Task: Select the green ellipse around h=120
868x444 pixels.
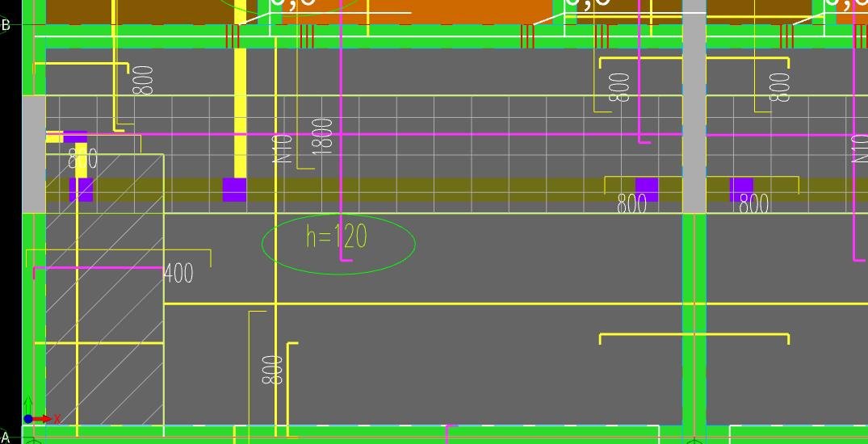Action: point(338,244)
